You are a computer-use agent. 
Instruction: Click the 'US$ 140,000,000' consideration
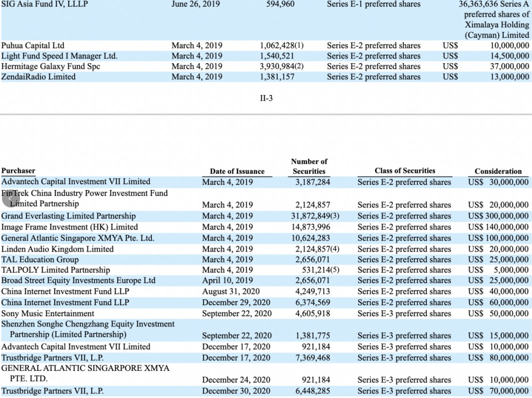[x=498, y=227]
